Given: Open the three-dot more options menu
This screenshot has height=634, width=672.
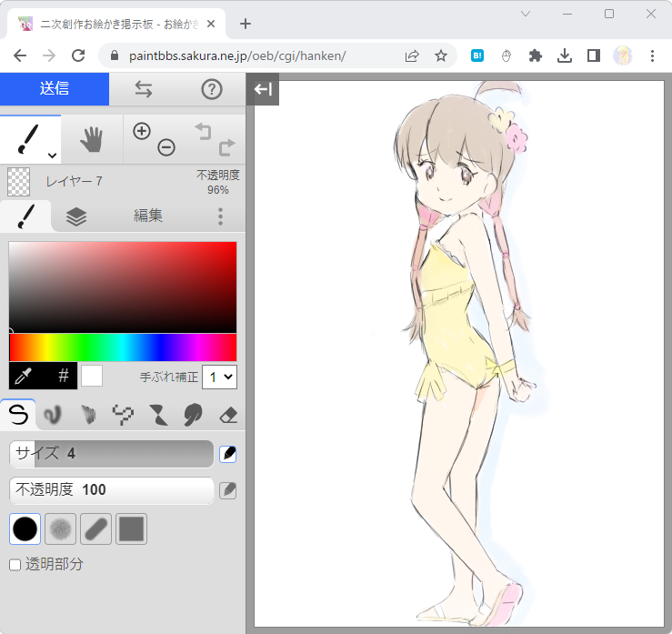Looking at the screenshot, I should [x=220, y=216].
